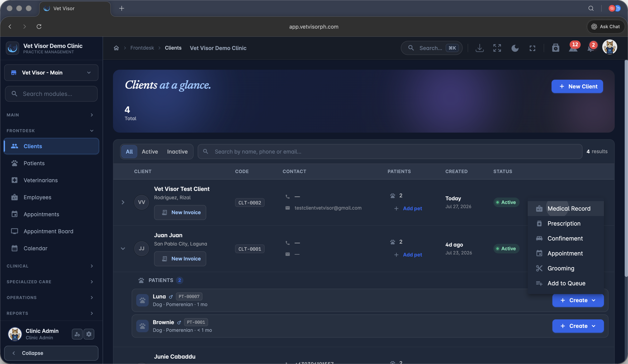Viewport: 628px width, 364px height.
Task: Click the user-with-gear icon beside Clinic Admin
Action: 77,334
